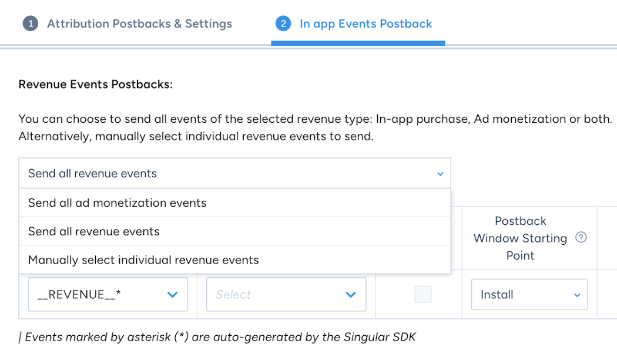This screenshot has width=617, height=364.
Task: Open the empty Select dropdown
Action: tap(276, 295)
